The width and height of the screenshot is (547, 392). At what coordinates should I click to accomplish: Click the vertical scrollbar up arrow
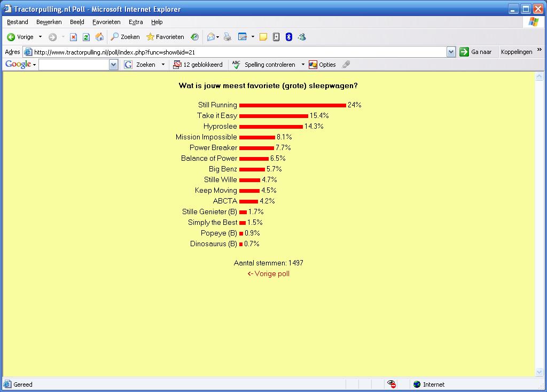[540, 76]
